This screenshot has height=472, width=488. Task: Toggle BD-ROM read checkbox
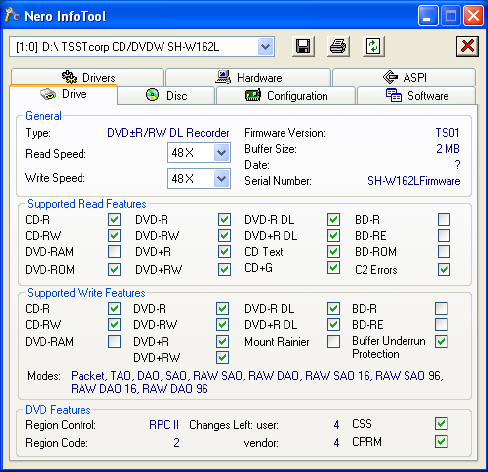pos(444,252)
